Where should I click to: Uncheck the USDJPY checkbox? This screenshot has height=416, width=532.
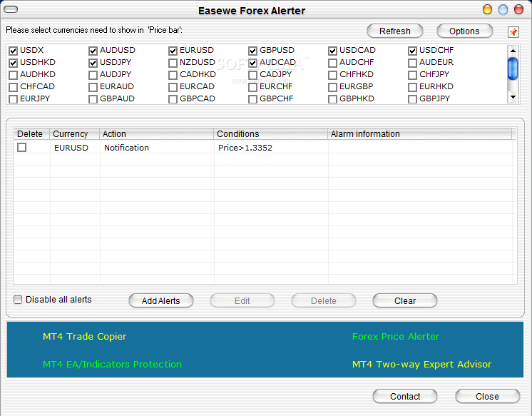pos(93,63)
